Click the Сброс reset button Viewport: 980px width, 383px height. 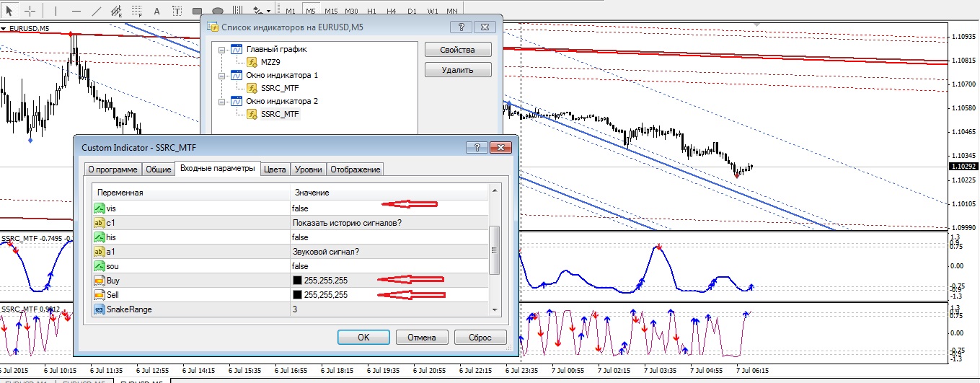click(480, 337)
